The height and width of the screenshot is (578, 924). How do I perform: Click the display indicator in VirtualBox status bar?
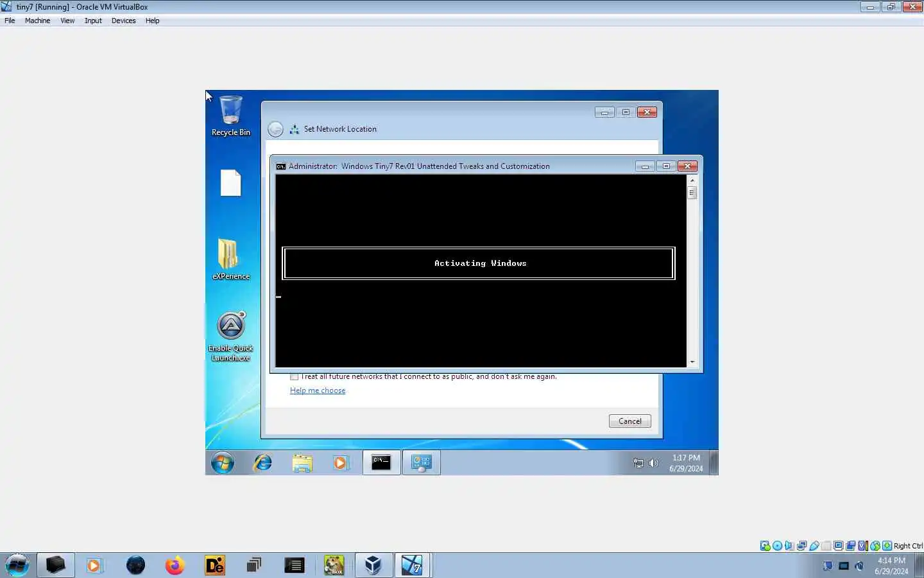pyautogui.click(x=838, y=546)
